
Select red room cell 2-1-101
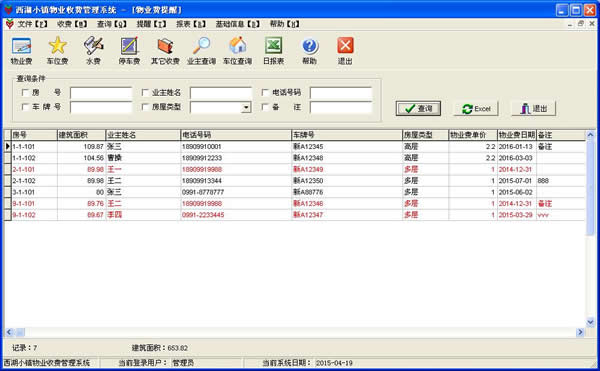click(34, 169)
